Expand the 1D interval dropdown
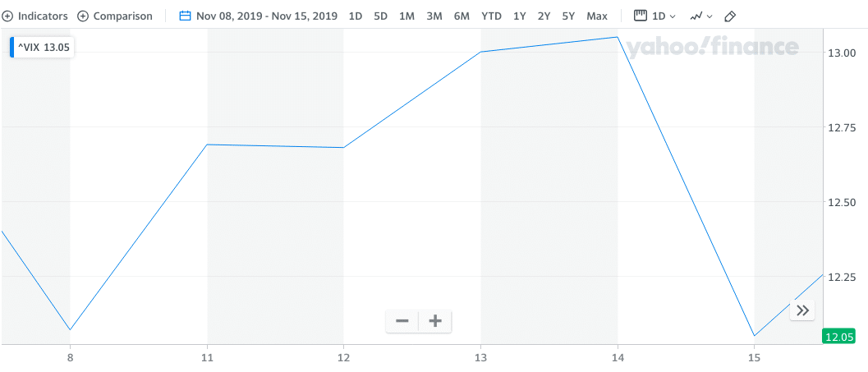Image resolution: width=868 pixels, height=372 pixels. tap(663, 16)
